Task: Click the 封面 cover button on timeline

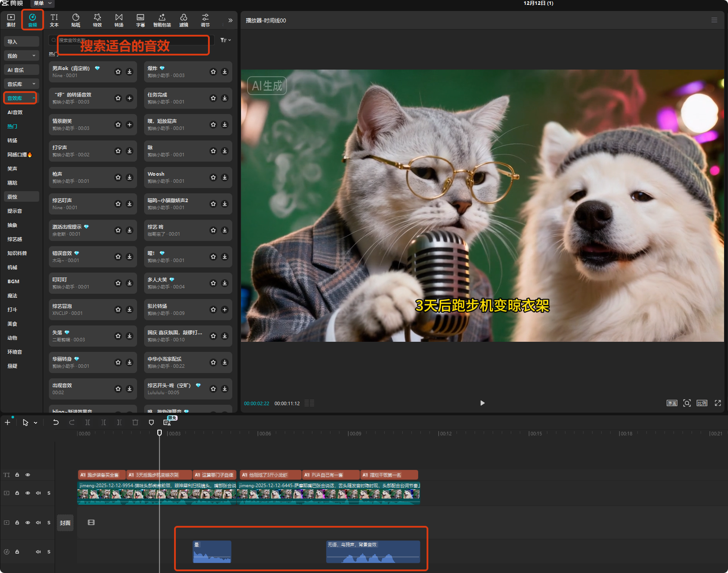Action: pyautogui.click(x=65, y=523)
